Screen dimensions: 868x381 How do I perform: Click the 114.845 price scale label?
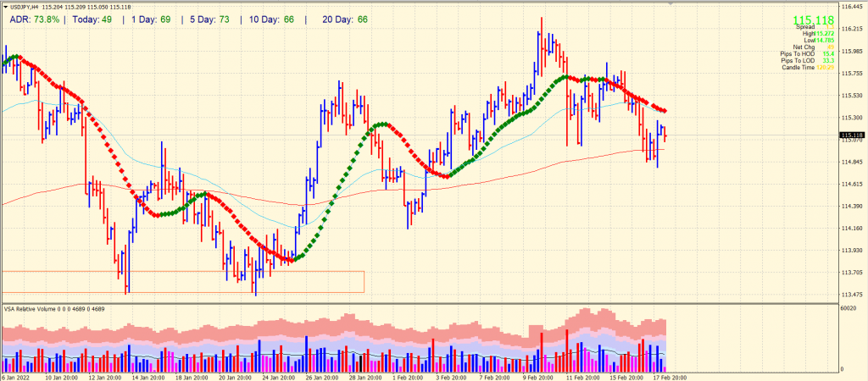click(x=850, y=162)
